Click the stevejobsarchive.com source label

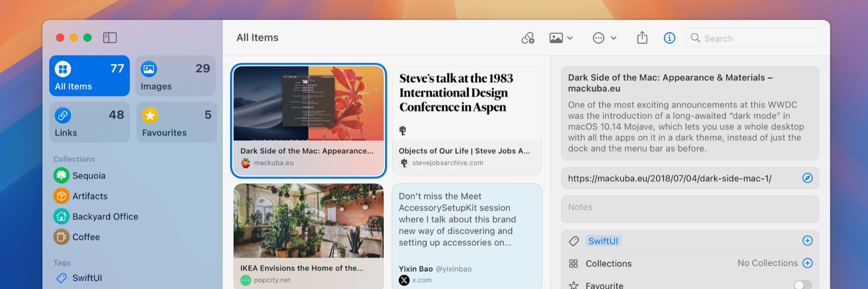[448, 163]
